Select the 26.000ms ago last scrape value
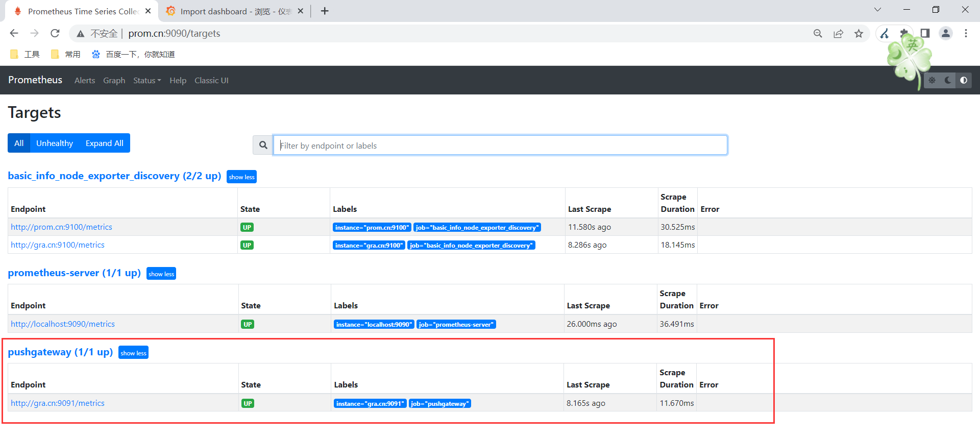Viewport: 980px width, 437px height. pos(592,324)
